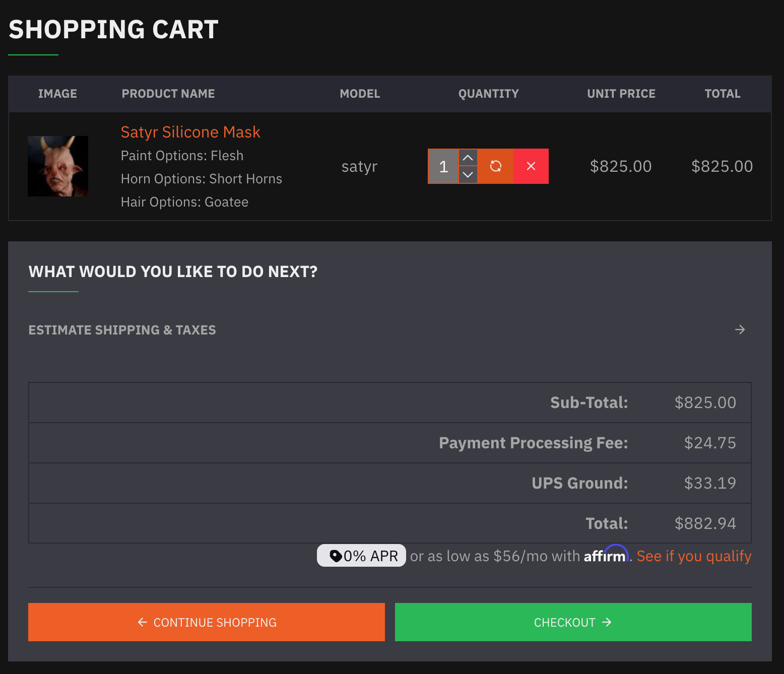Click the Unit Price column header
This screenshot has height=674, width=784.
coord(621,94)
